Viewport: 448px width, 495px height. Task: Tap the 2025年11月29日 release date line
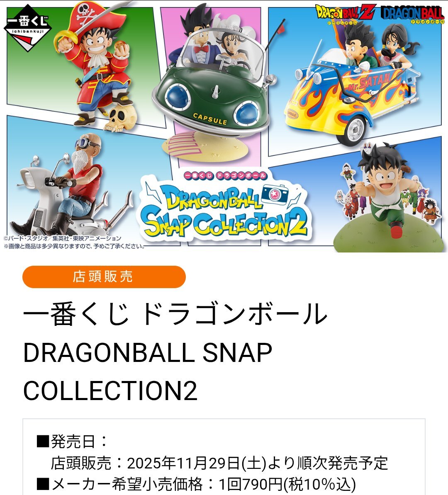[x=219, y=463]
